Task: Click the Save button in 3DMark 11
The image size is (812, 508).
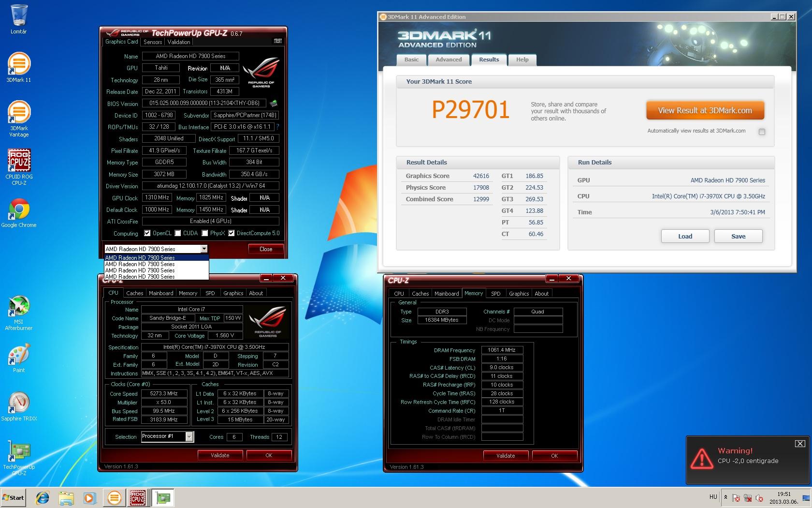Action: click(x=738, y=236)
